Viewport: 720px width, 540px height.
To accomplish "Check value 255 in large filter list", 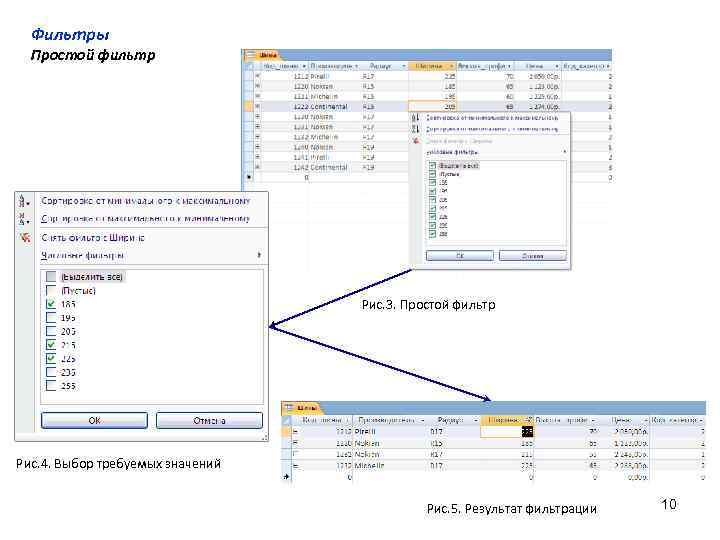I will point(51,386).
